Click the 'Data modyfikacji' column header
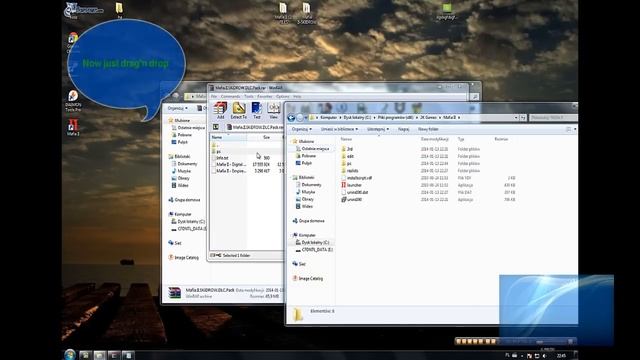The width and height of the screenshot is (640, 360). coord(435,139)
